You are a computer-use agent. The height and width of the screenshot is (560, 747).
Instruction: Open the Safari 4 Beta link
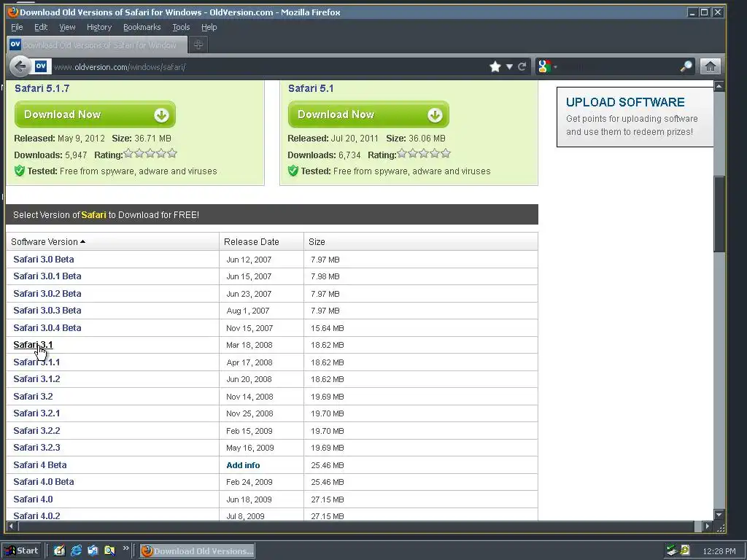click(x=40, y=465)
